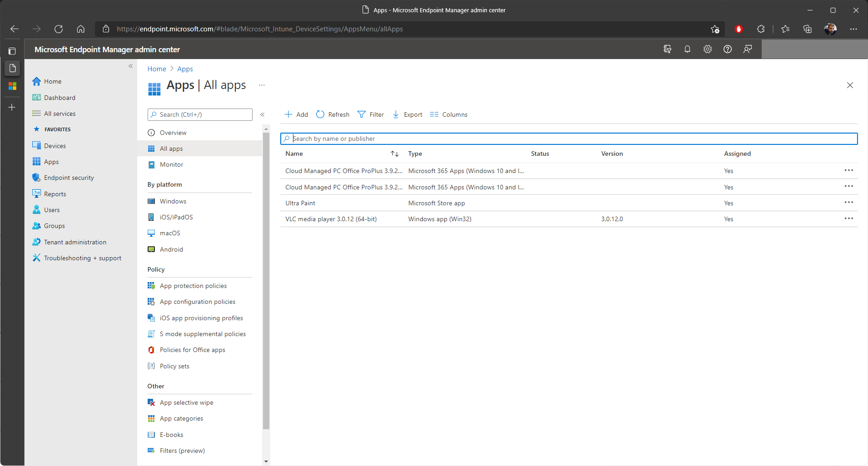
Task: Export the apps list
Action: [x=407, y=114]
